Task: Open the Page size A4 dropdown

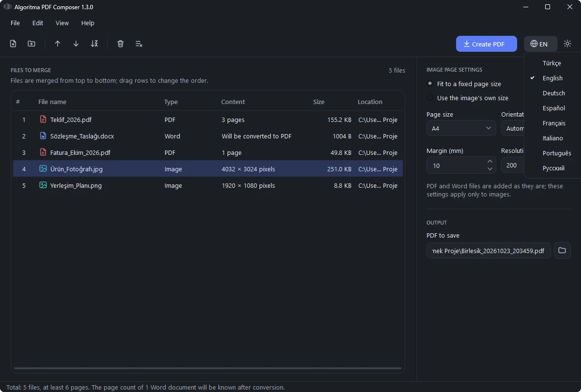Action: [x=461, y=128]
